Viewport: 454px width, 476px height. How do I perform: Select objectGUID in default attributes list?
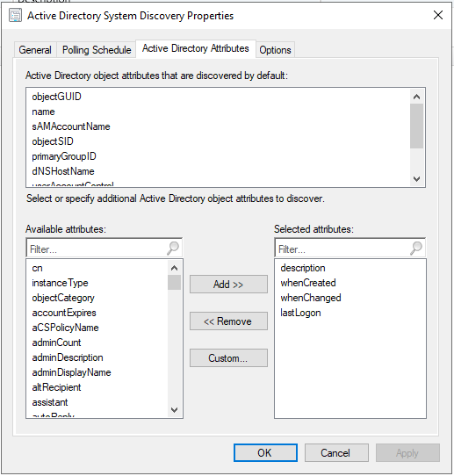tap(57, 97)
